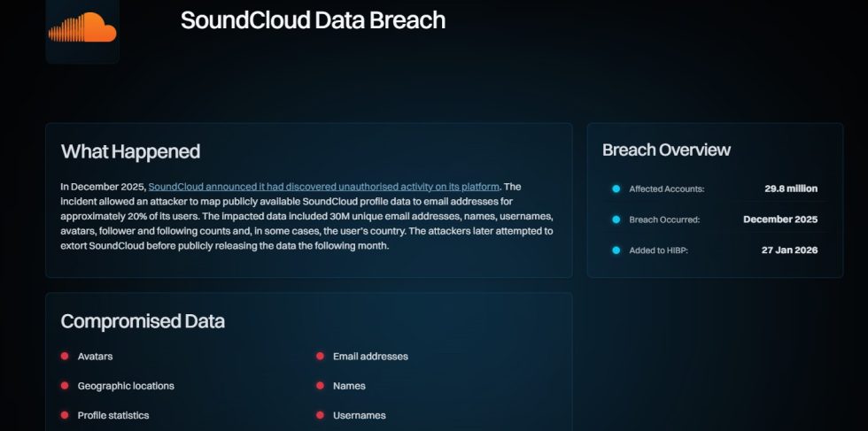The height and width of the screenshot is (431, 868).
Task: Click the Breach Overview heading
Action: click(x=666, y=150)
